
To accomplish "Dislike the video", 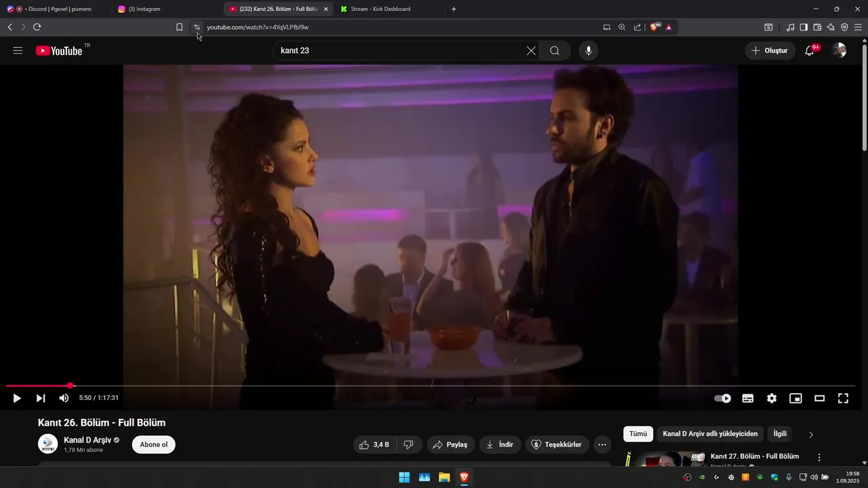I will tap(409, 445).
